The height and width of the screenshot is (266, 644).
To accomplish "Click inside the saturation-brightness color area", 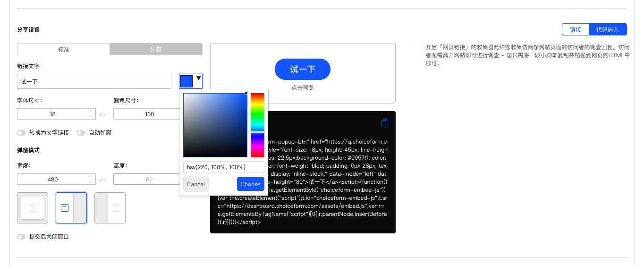I will tap(215, 125).
